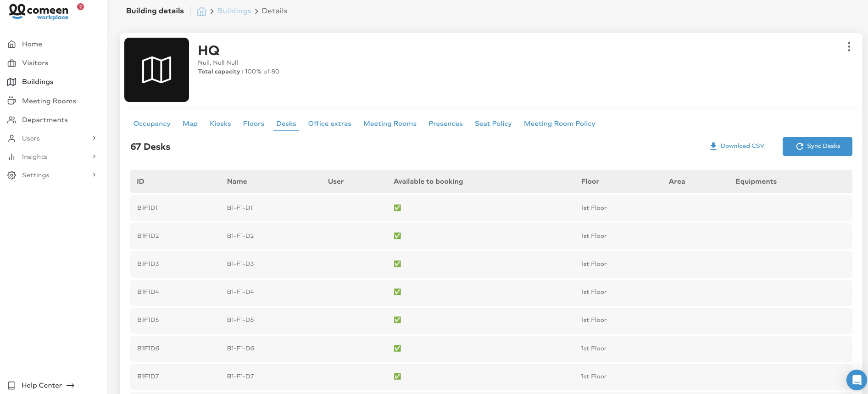Click the Meeting Rooms coffee cup icon
This screenshot has width=868, height=394.
[12, 101]
